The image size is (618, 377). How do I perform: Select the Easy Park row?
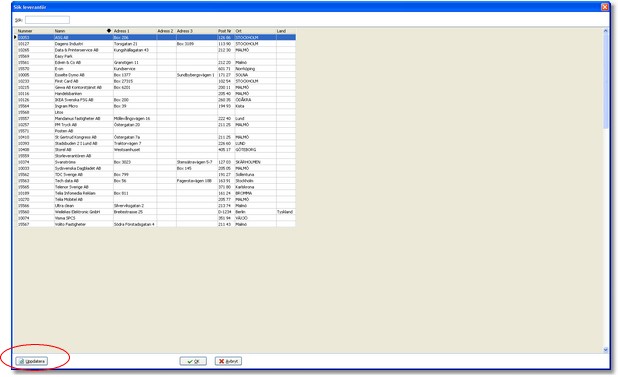click(x=156, y=56)
